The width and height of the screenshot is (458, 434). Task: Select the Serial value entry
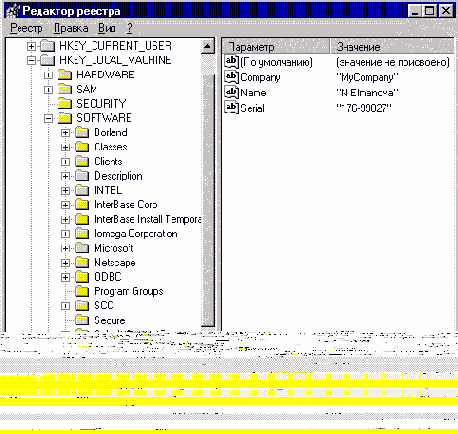tap(252, 108)
